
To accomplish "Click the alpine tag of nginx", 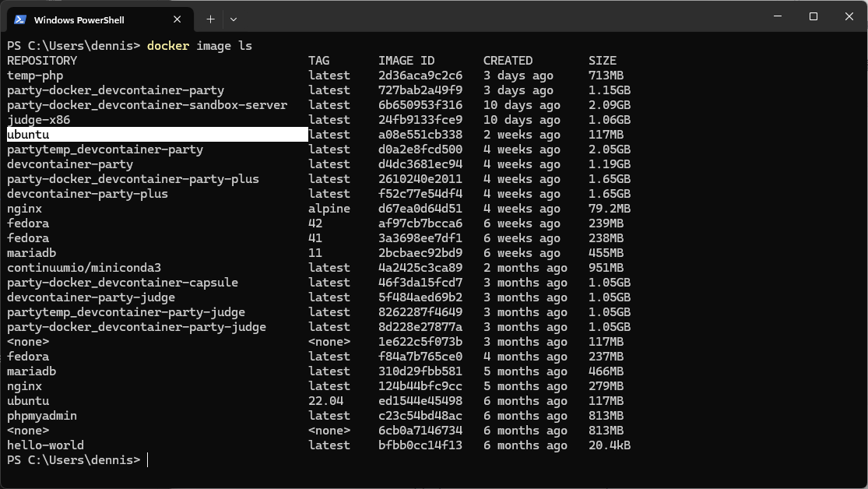I will coord(328,208).
